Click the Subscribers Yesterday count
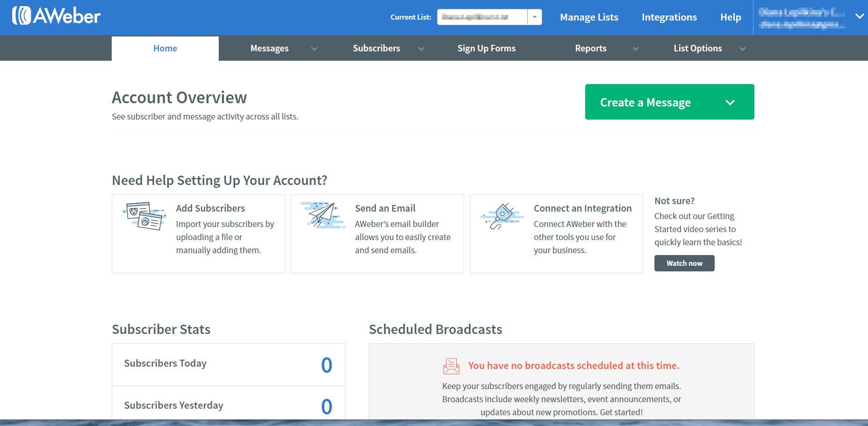Viewport: 868px width, 426px height. coord(327,406)
